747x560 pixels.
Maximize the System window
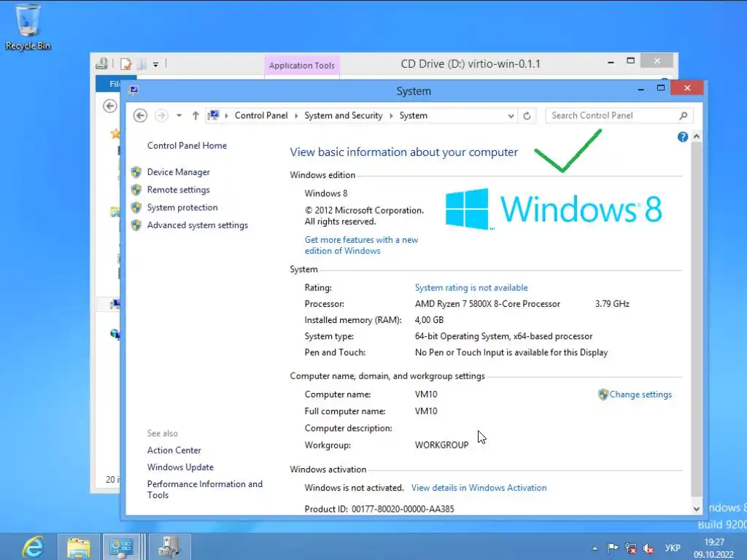[x=661, y=88]
